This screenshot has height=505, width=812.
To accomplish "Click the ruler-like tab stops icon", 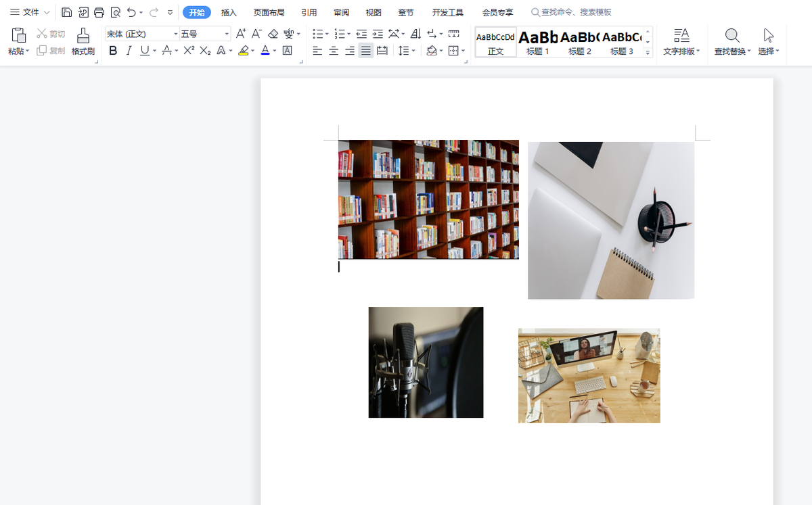I will click(454, 34).
